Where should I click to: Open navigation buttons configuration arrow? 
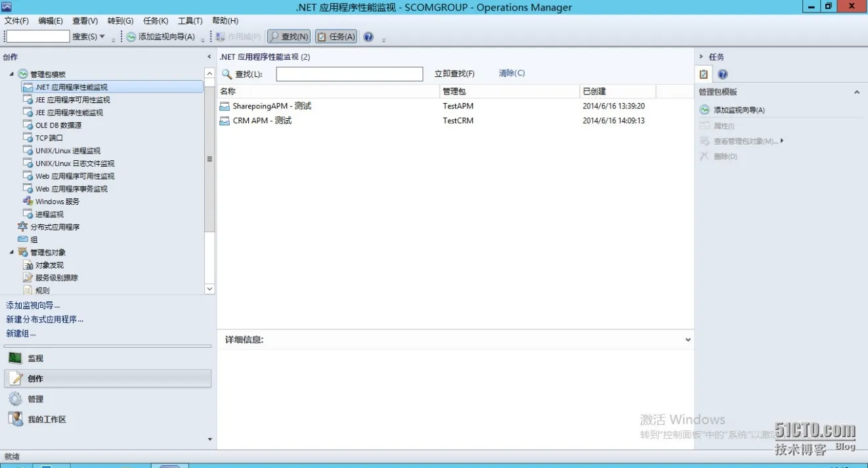click(x=210, y=439)
